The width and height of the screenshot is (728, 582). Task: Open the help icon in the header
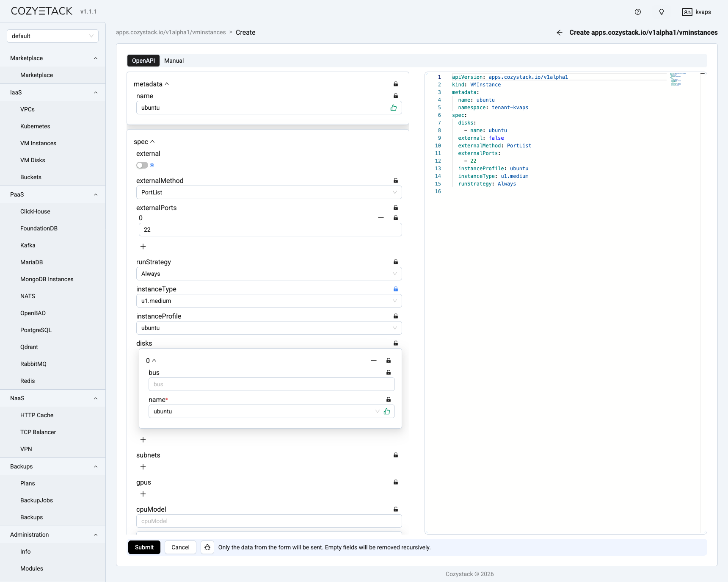point(637,12)
